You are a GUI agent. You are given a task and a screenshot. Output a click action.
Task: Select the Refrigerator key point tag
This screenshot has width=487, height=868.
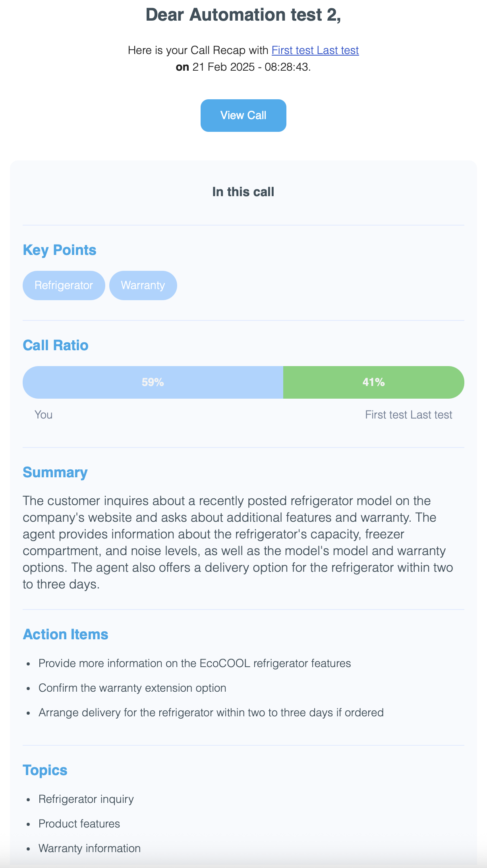(64, 285)
